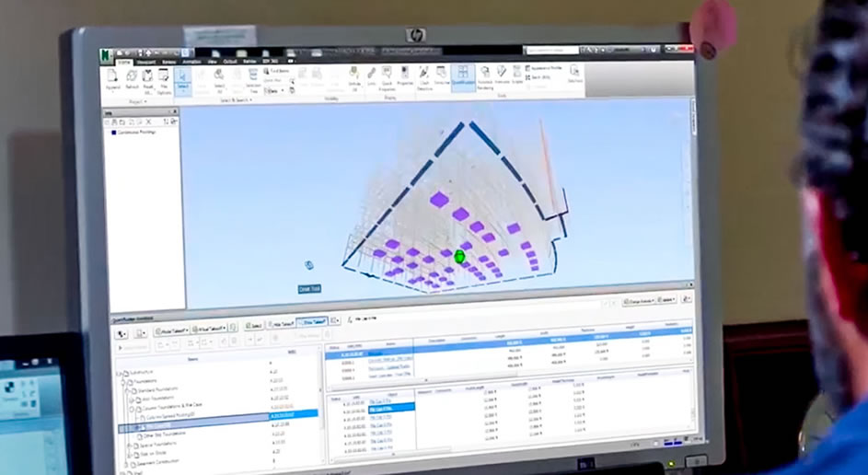Switch to the Review ribbon tab
868x475 pixels.
click(x=168, y=62)
